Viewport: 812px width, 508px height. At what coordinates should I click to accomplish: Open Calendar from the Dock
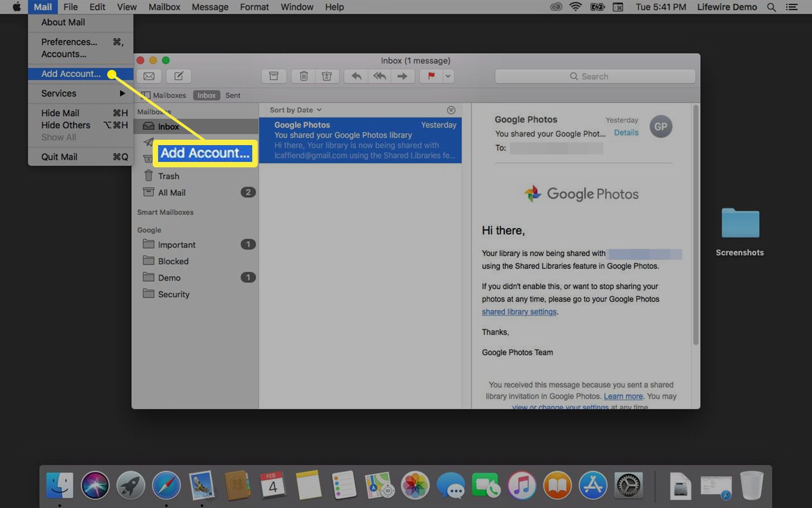[273, 485]
